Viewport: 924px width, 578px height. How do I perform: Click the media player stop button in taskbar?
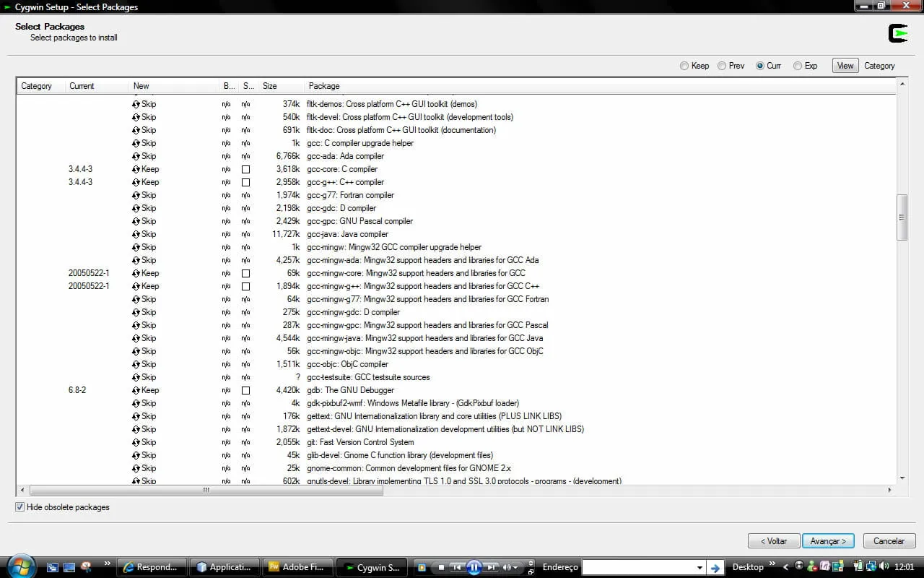441,567
